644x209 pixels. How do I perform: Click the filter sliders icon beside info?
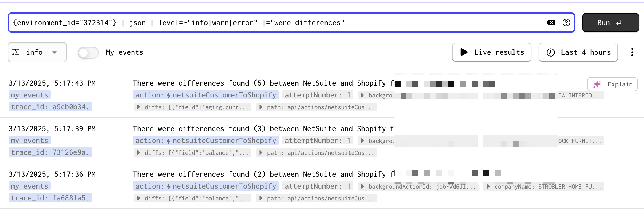(x=16, y=52)
